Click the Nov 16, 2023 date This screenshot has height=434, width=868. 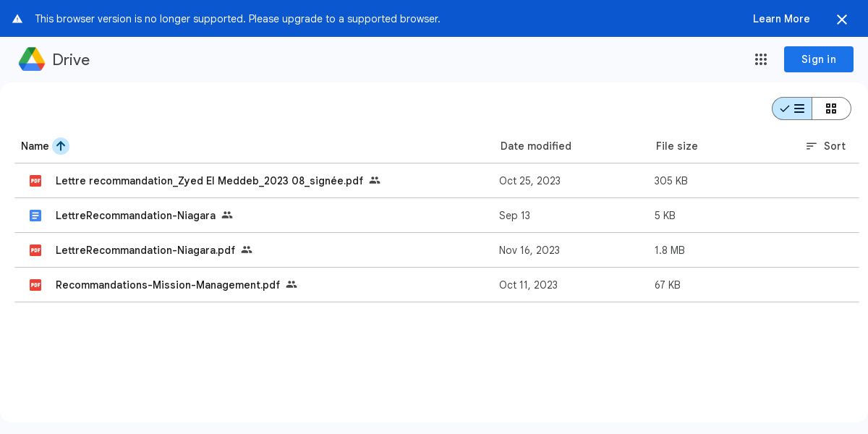(529, 250)
